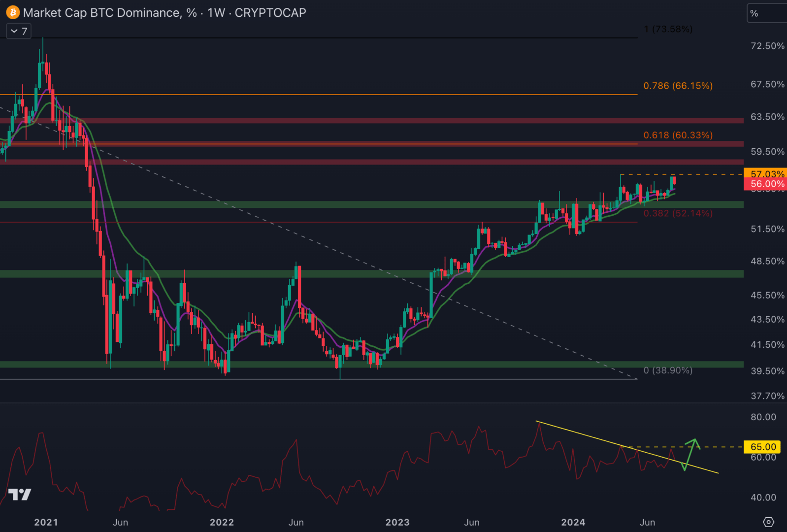The width and height of the screenshot is (787, 532).
Task: Open chart settings hexagon gear icon
Action: click(768, 522)
